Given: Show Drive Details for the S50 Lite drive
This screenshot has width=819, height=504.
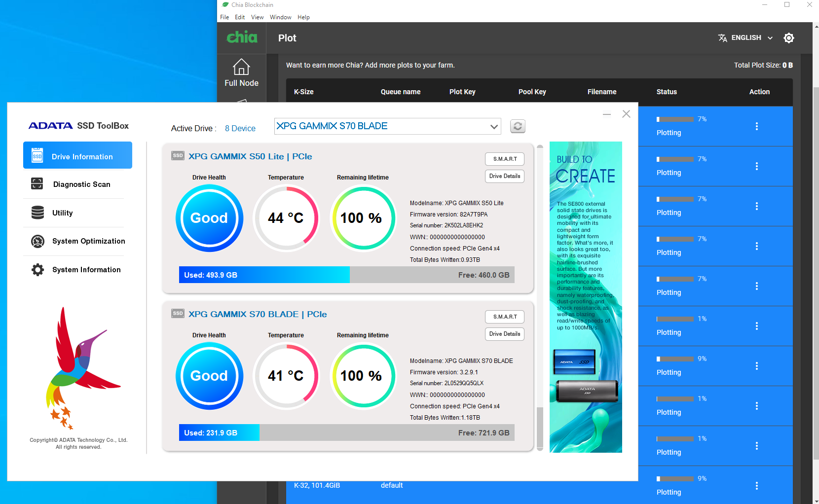Looking at the screenshot, I should (505, 176).
